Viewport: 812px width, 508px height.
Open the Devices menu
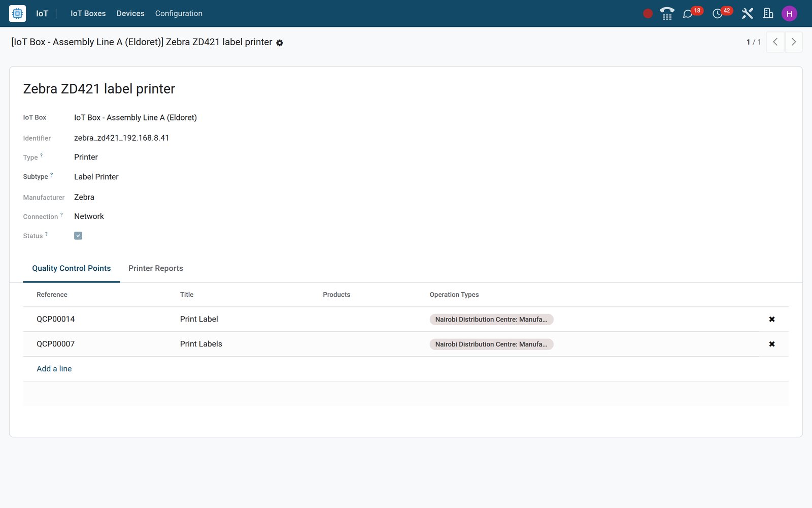click(x=130, y=14)
